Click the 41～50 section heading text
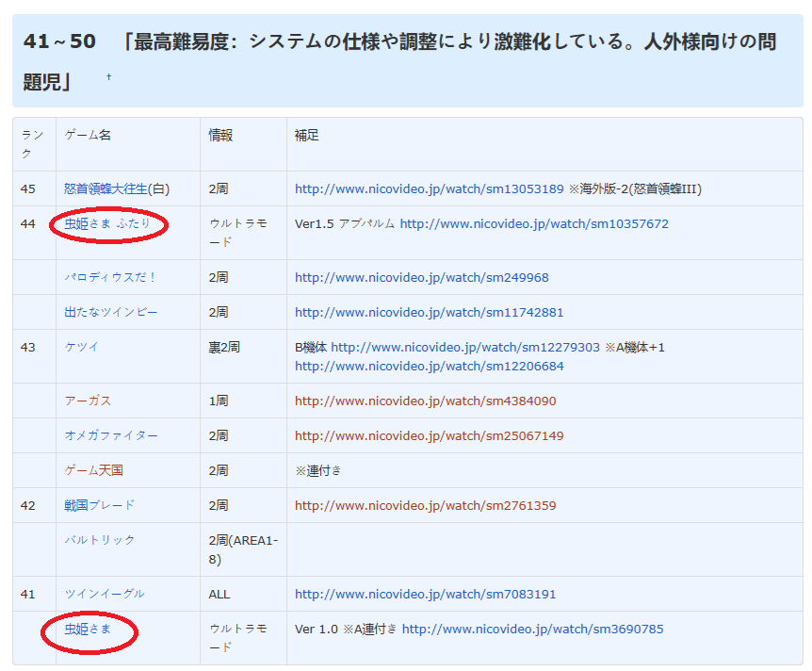This screenshot has width=812, height=671. 399,61
